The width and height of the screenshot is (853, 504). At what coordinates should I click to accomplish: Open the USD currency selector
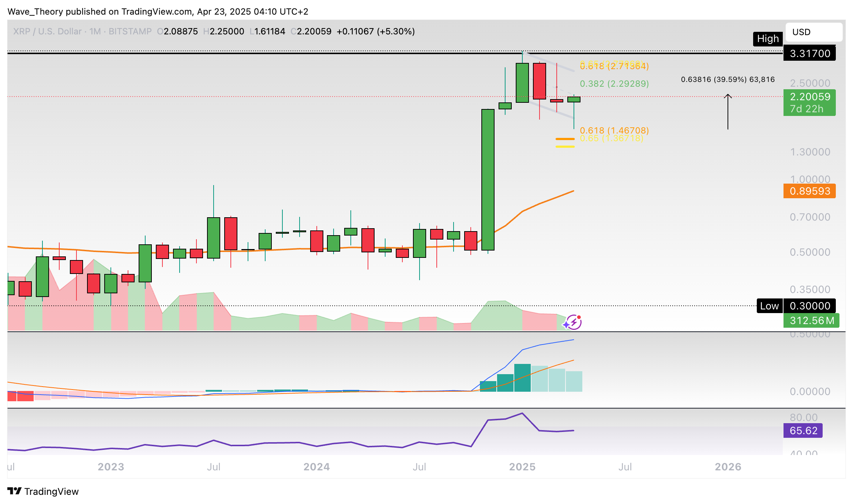coord(813,32)
